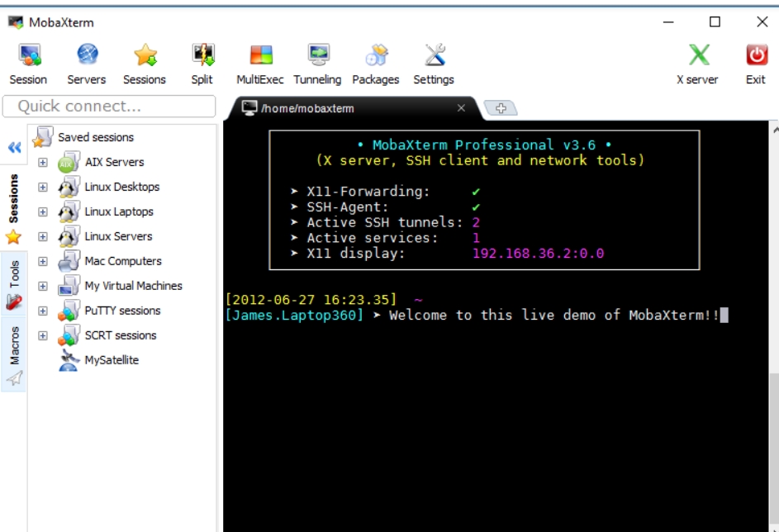Switch to the Sessions side tab
This screenshot has width=779, height=532.
click(x=13, y=207)
